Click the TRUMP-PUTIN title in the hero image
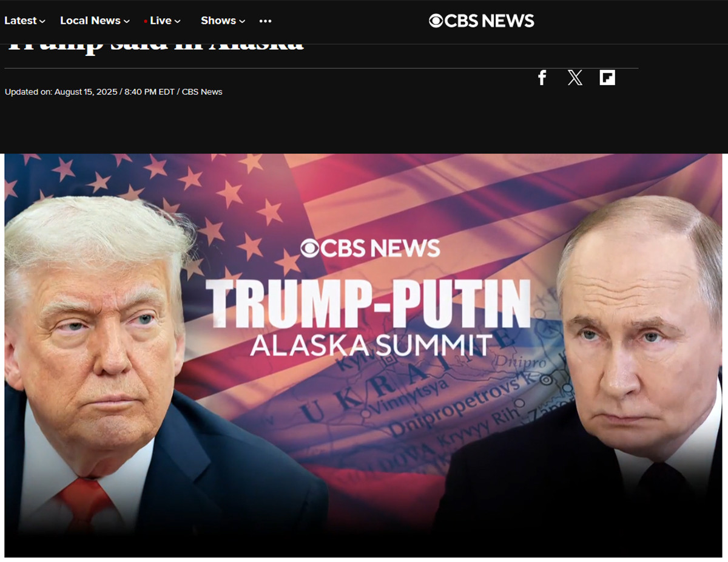Screen dimensions: 728x562 (368, 305)
